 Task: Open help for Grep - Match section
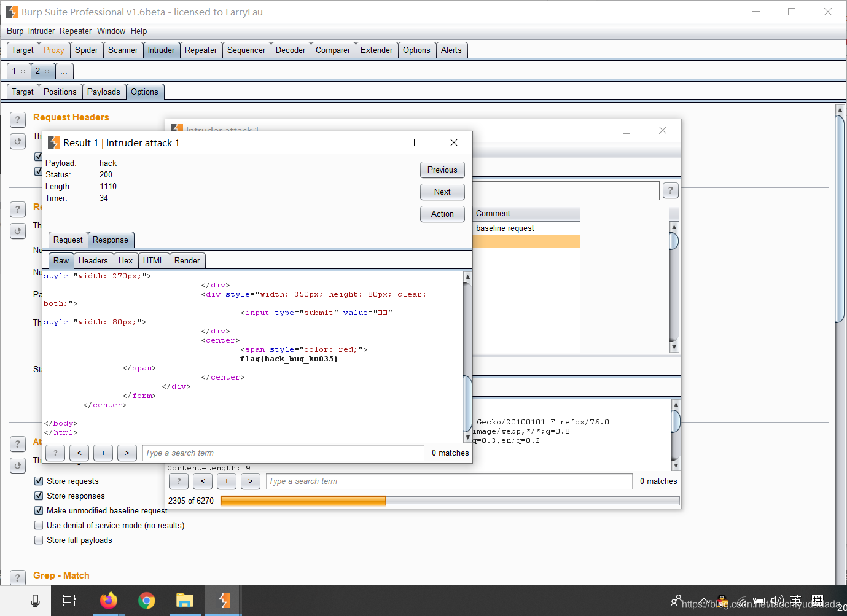(x=18, y=577)
